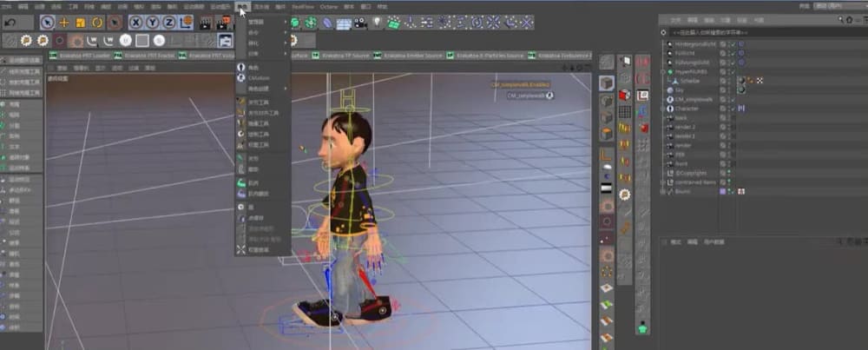Screen dimensions: 868x350
Task: Click the blue deformer capsule icon
Action: coord(328,23)
